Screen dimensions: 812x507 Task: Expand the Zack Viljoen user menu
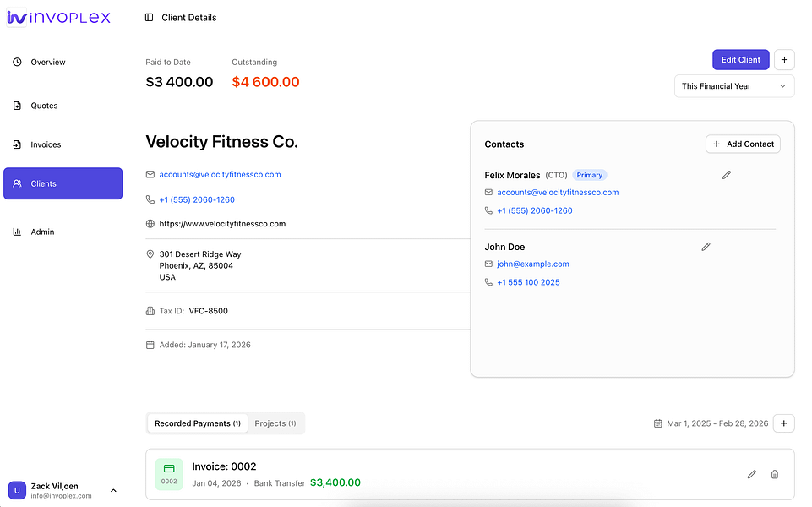[x=113, y=490]
